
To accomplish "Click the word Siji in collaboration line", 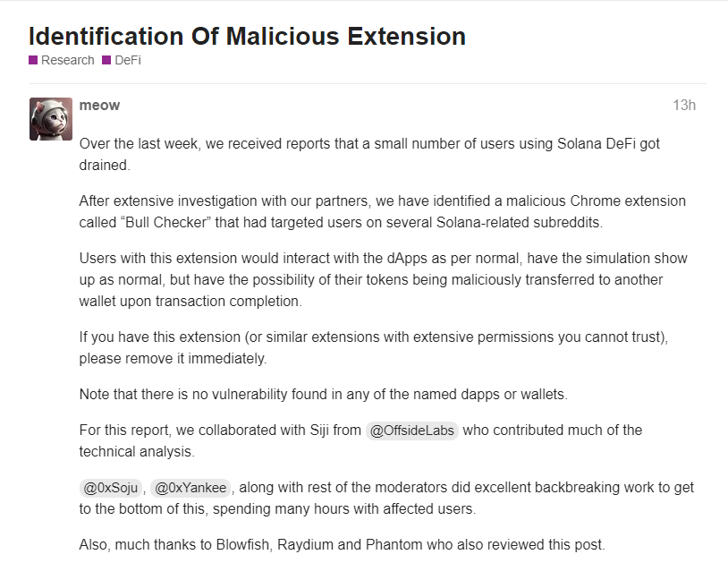I will [319, 431].
